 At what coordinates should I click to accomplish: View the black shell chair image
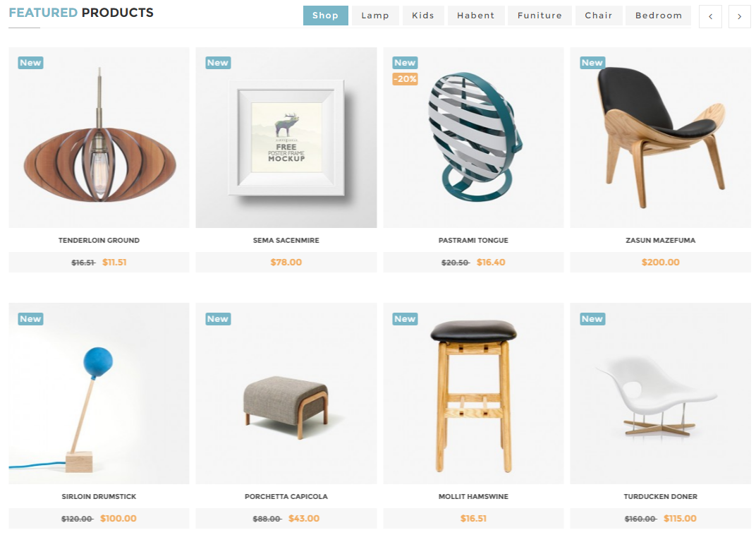point(661,138)
